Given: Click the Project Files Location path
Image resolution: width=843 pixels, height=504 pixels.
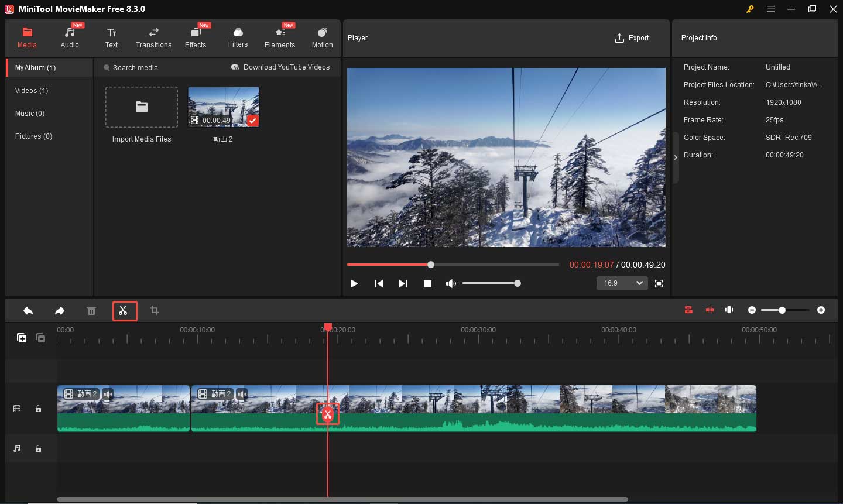Looking at the screenshot, I should pyautogui.click(x=794, y=85).
